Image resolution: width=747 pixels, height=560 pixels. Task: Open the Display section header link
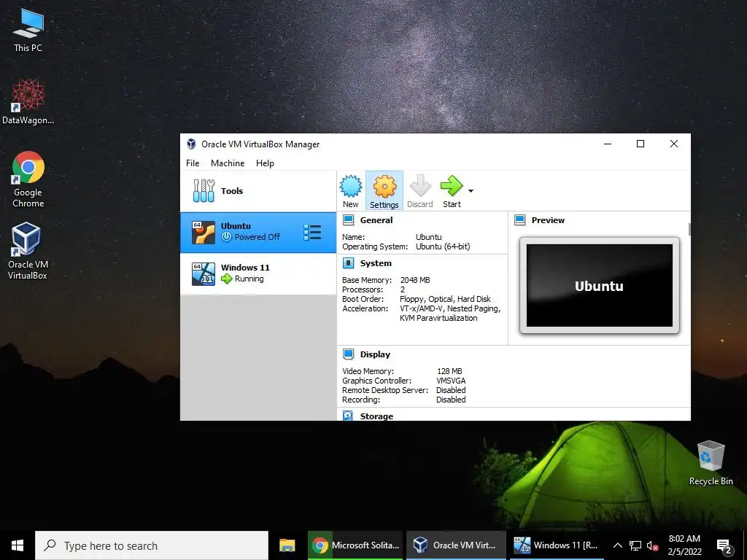click(375, 354)
